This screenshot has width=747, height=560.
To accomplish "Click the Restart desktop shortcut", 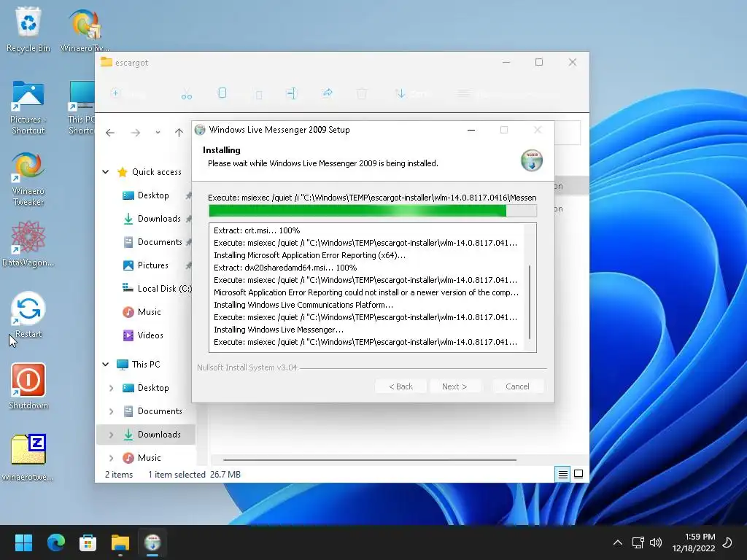I will click(28, 315).
